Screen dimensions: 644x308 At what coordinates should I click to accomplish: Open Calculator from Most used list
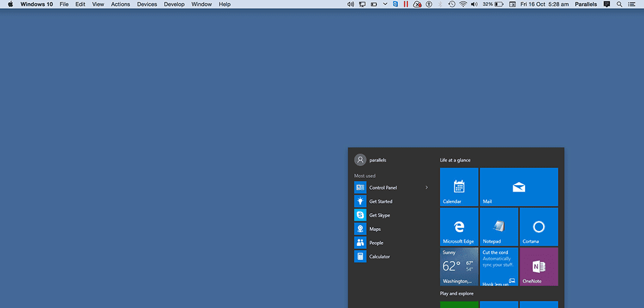point(391,256)
